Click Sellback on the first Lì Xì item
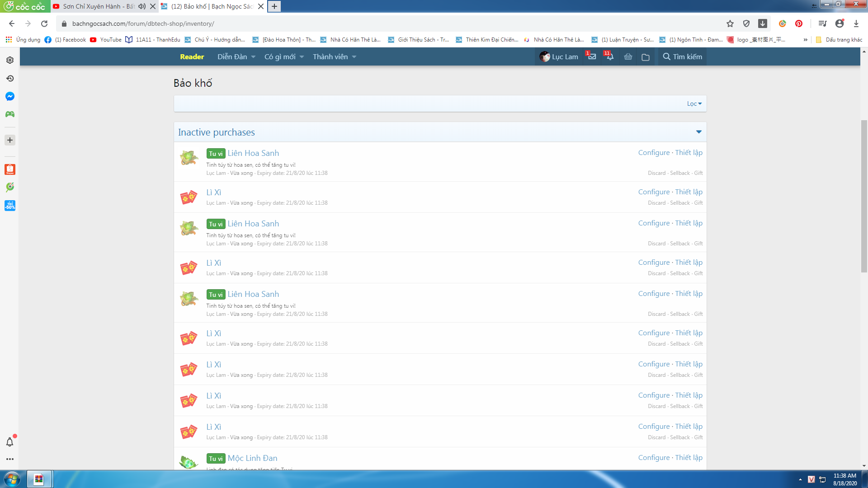This screenshot has width=868, height=488. 679,203
